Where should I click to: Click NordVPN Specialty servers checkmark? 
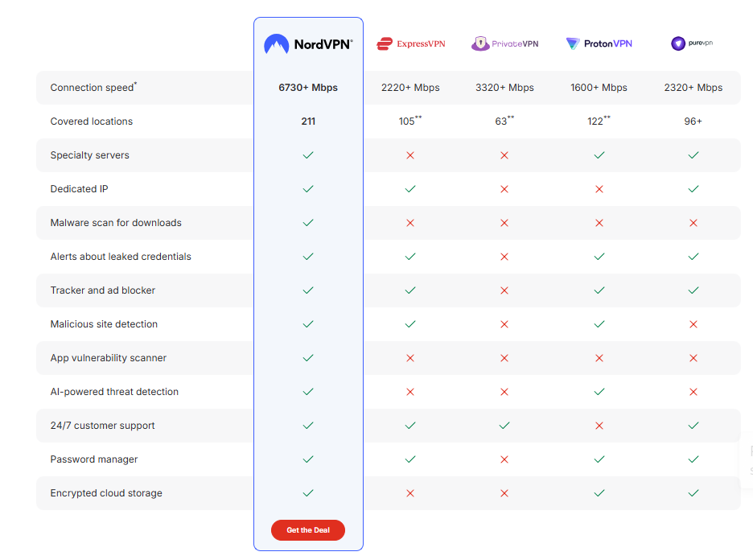(308, 155)
